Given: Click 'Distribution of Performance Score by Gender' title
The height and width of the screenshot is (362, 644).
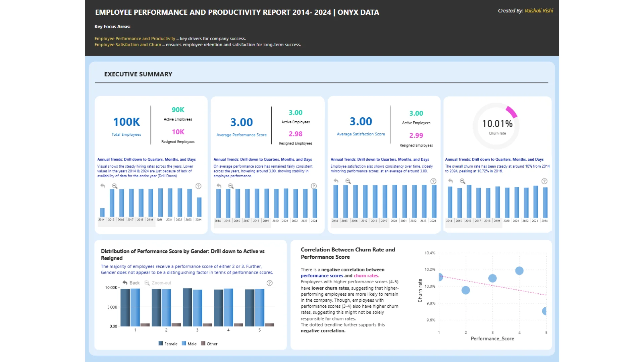Looking at the screenshot, I should [x=183, y=254].
